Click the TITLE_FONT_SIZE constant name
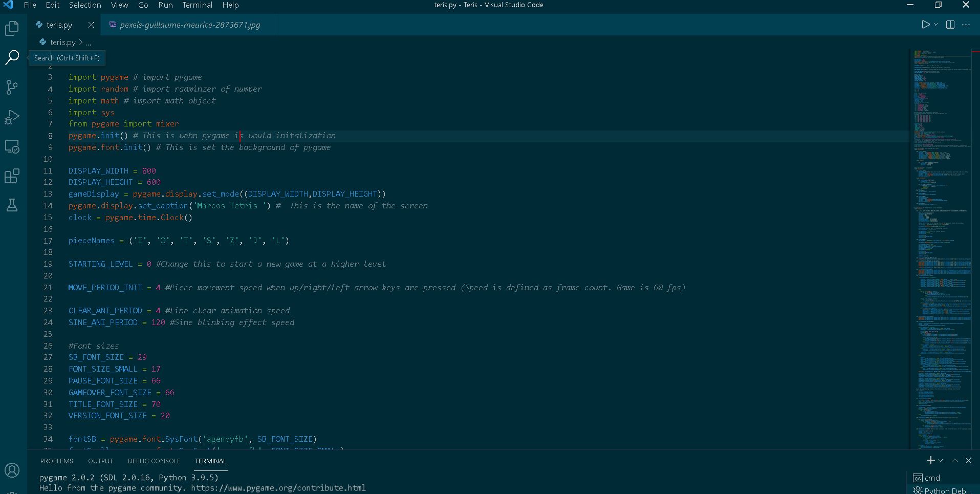Screen dimensions: 980x494 tap(103, 404)
